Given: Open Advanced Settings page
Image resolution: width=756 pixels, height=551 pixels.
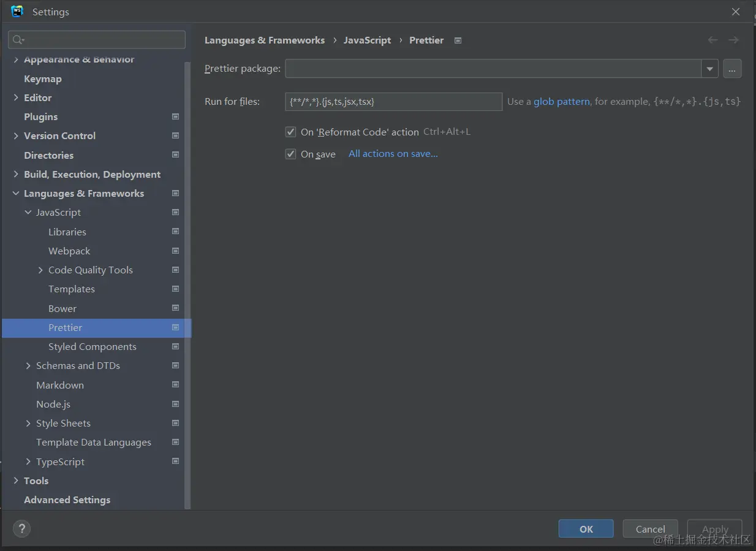Looking at the screenshot, I should [67, 500].
